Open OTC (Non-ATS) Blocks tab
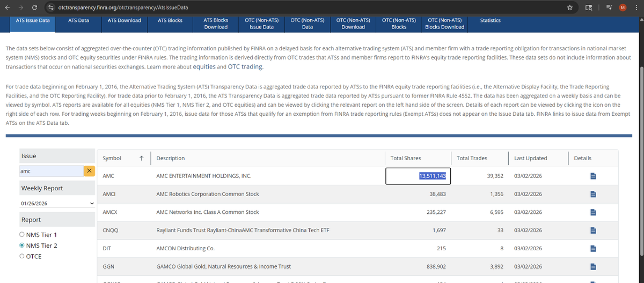 (399, 24)
